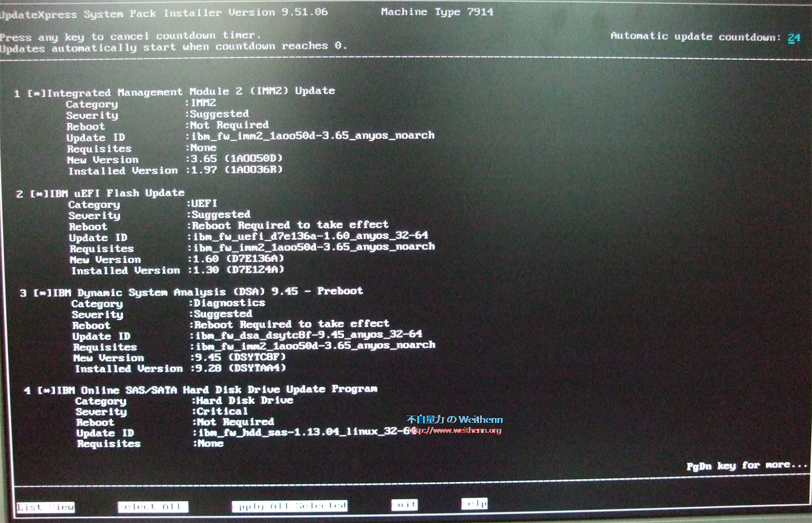Click the IMM2 Requisites value "None"
The width and height of the screenshot is (812, 523).
point(204,148)
